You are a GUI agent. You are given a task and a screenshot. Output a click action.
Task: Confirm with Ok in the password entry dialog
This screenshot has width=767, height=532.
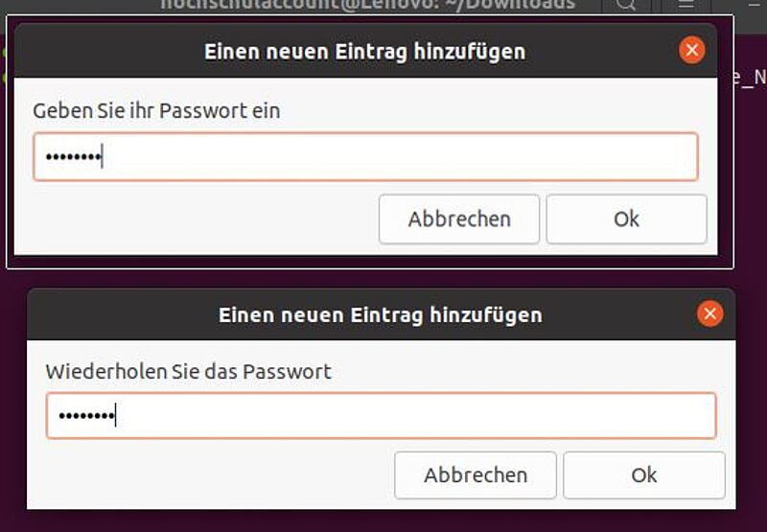point(626,220)
